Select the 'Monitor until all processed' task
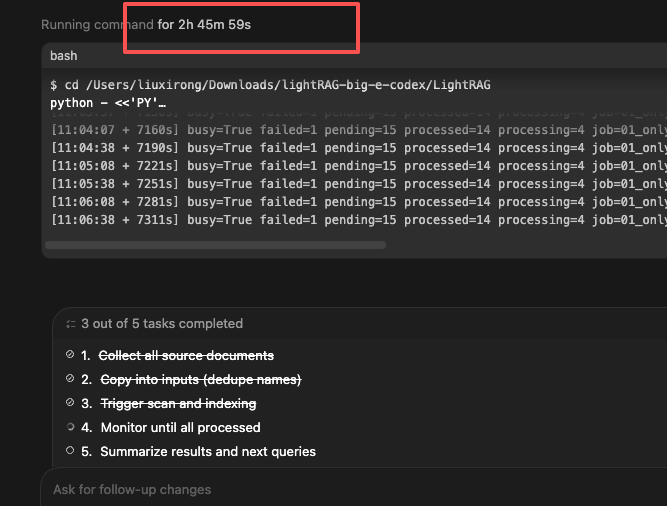 180,427
